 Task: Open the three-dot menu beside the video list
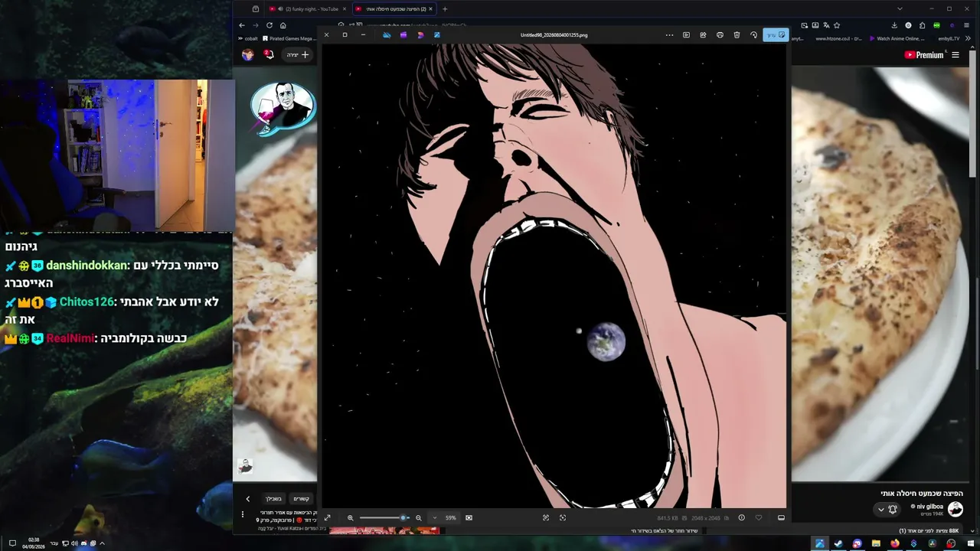243,514
